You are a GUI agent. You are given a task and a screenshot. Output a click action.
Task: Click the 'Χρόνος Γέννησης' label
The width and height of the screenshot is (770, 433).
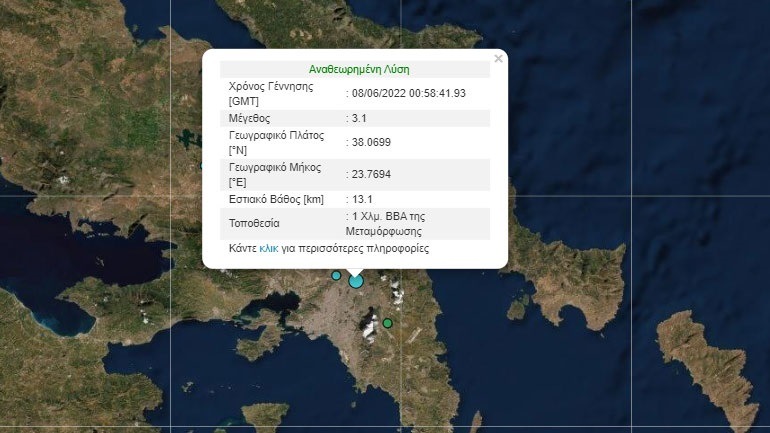(x=271, y=86)
